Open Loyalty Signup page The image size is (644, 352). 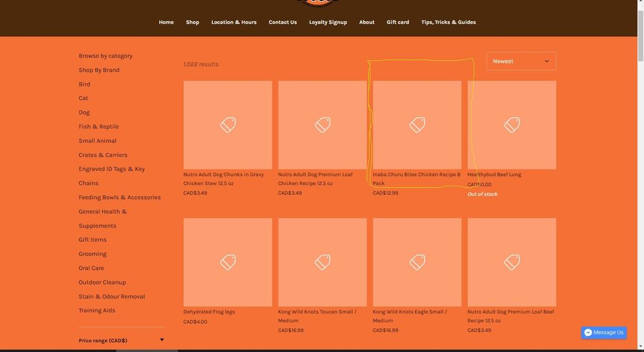[x=328, y=22]
